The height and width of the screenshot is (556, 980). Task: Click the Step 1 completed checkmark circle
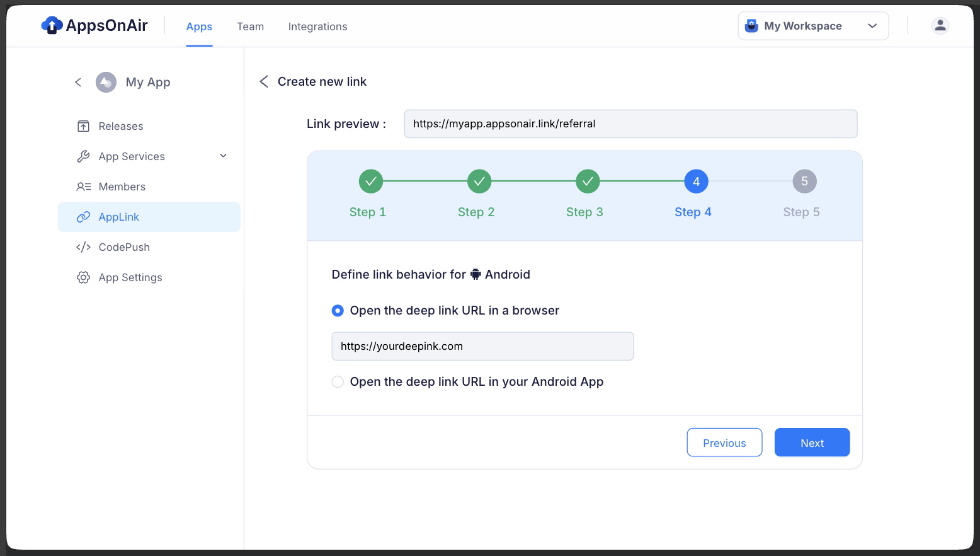371,182
